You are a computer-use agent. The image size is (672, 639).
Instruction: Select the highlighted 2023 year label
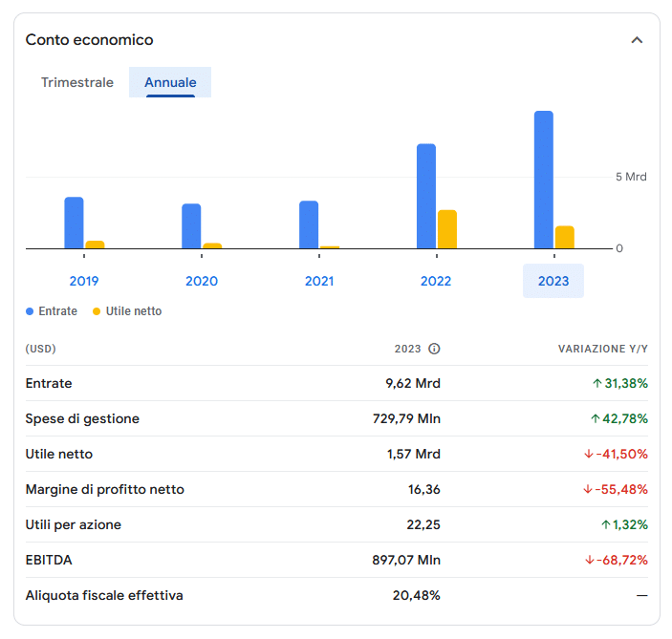553,281
